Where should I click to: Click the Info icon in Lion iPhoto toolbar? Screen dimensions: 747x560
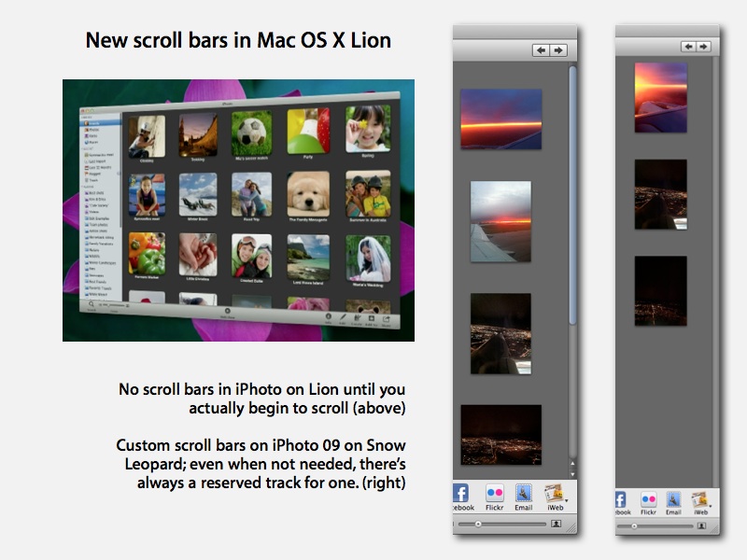329,316
